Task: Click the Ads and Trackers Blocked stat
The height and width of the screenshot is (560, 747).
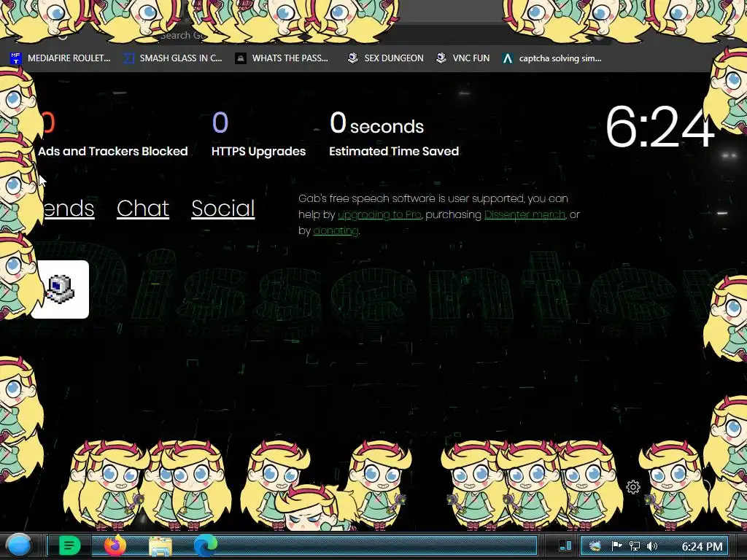Action: click(113, 152)
